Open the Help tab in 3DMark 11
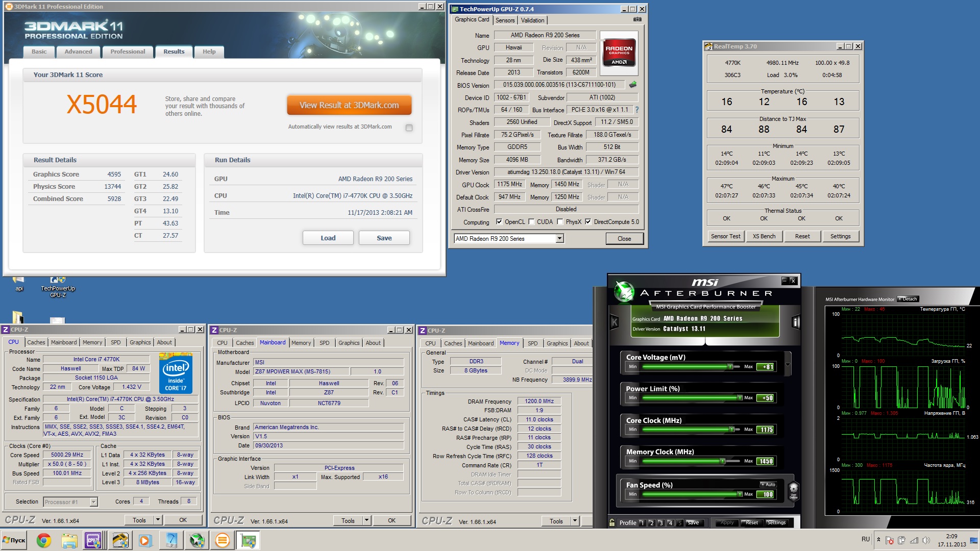 point(209,52)
